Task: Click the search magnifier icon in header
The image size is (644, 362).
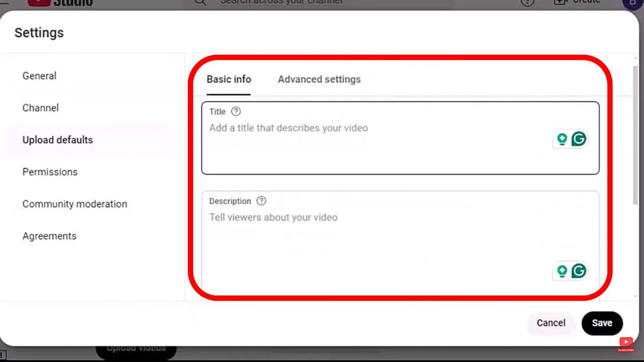Action: click(200, 3)
